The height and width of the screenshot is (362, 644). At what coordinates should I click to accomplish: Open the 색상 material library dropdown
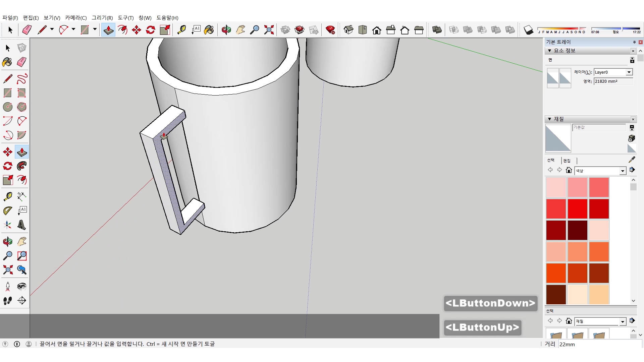(x=623, y=171)
